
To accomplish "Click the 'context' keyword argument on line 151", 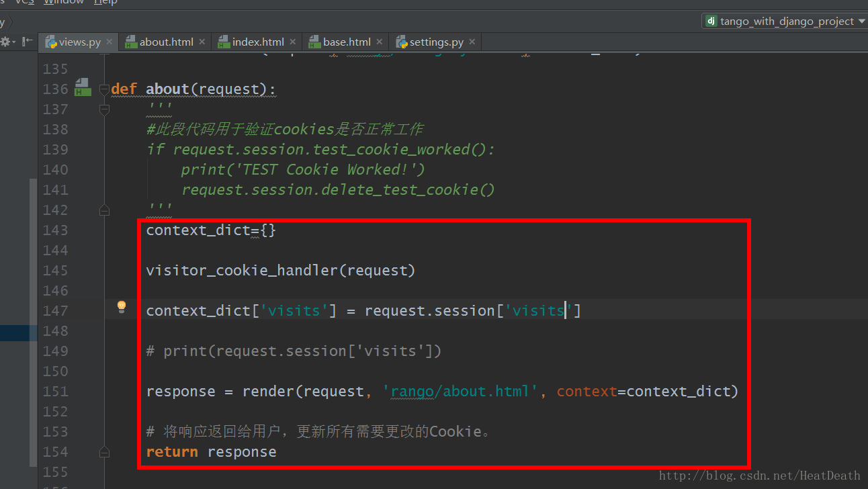I will pyautogui.click(x=587, y=391).
